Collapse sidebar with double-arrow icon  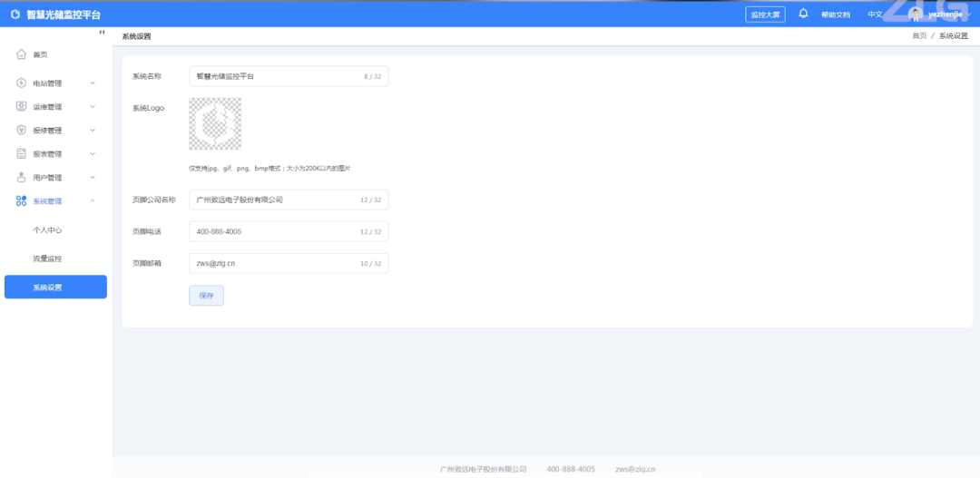pyautogui.click(x=102, y=33)
